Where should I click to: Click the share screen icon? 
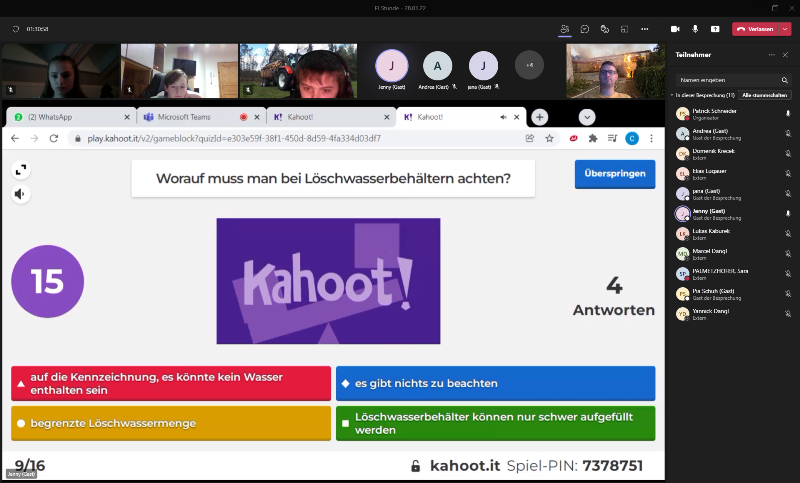click(714, 29)
